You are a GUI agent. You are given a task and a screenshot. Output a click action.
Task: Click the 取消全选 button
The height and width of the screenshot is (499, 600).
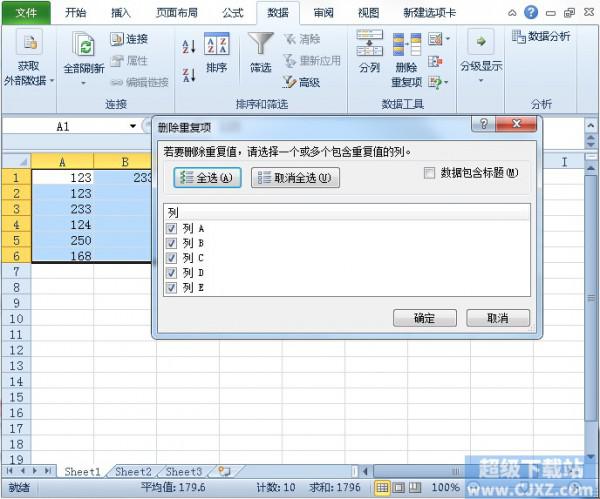[x=295, y=178]
